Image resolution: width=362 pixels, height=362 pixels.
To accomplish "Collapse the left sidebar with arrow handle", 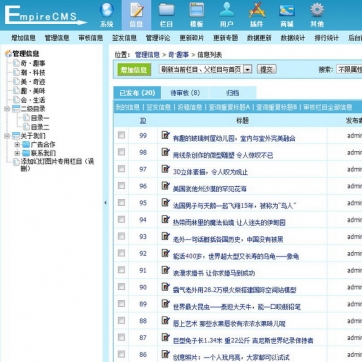I will pos(105,202).
